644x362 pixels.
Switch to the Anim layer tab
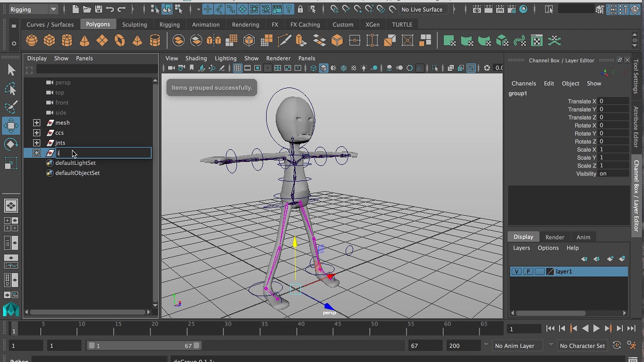[583, 237]
